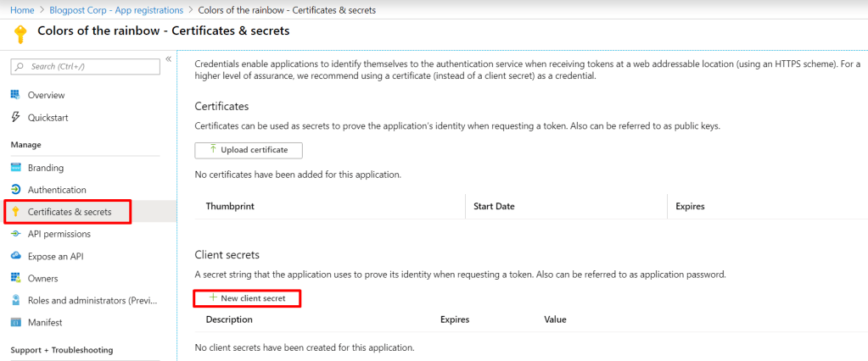Click the Overview icon in sidebar

coord(15,95)
